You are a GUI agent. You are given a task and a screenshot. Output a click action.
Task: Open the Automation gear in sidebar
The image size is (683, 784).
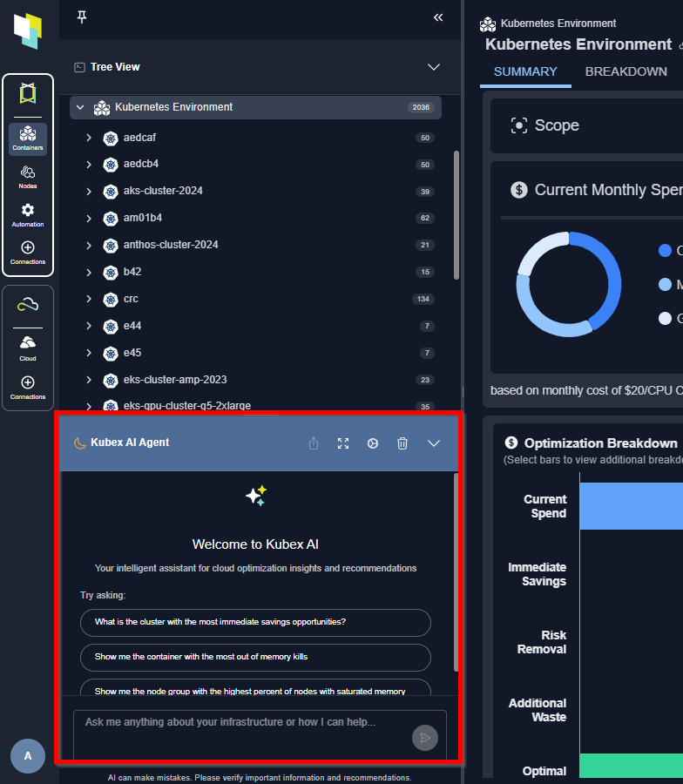pyautogui.click(x=28, y=215)
